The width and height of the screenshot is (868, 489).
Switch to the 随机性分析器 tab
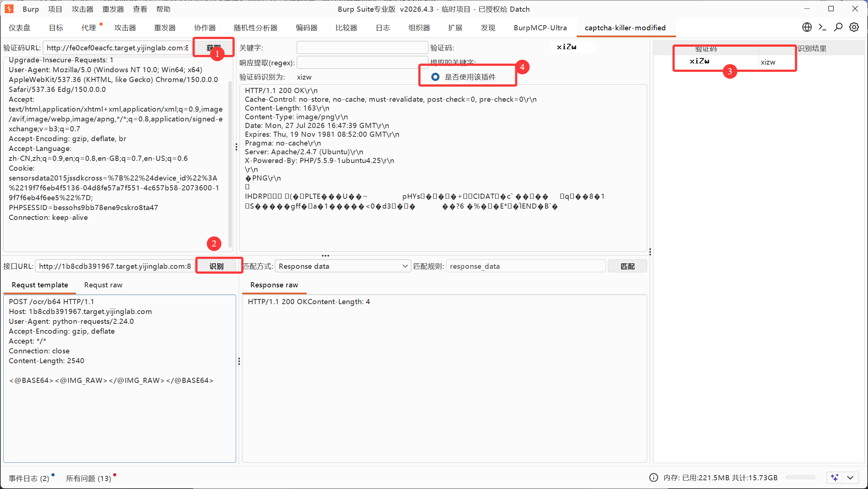pos(255,28)
